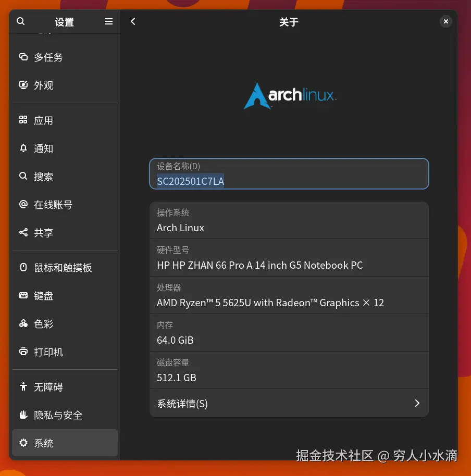This screenshot has width=471, height=476.
Task: Click the 关于 page title
Action: click(x=289, y=22)
